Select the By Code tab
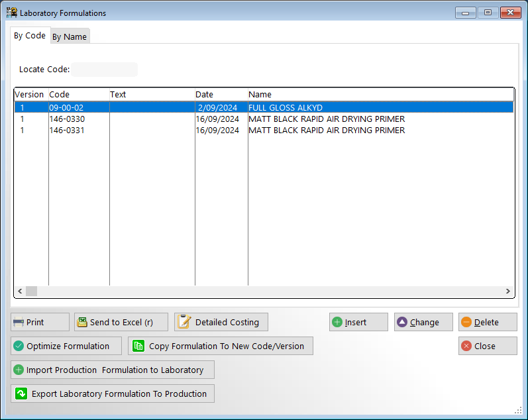Screen dimensions: 528x420 30,35
